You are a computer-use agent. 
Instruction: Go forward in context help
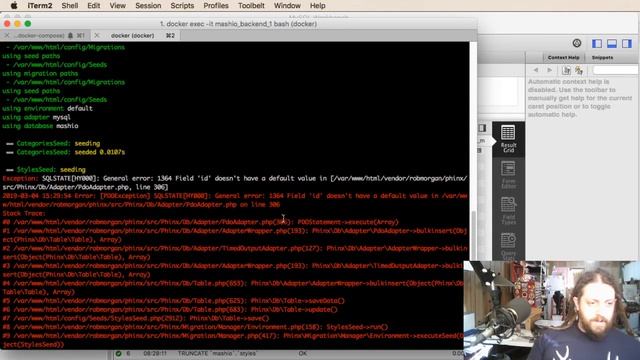pyautogui.click(x=550, y=70)
